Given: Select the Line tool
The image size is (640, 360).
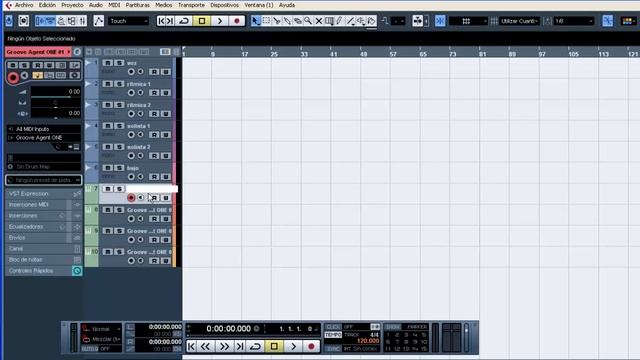Looking at the screenshot, I should [x=351, y=21].
